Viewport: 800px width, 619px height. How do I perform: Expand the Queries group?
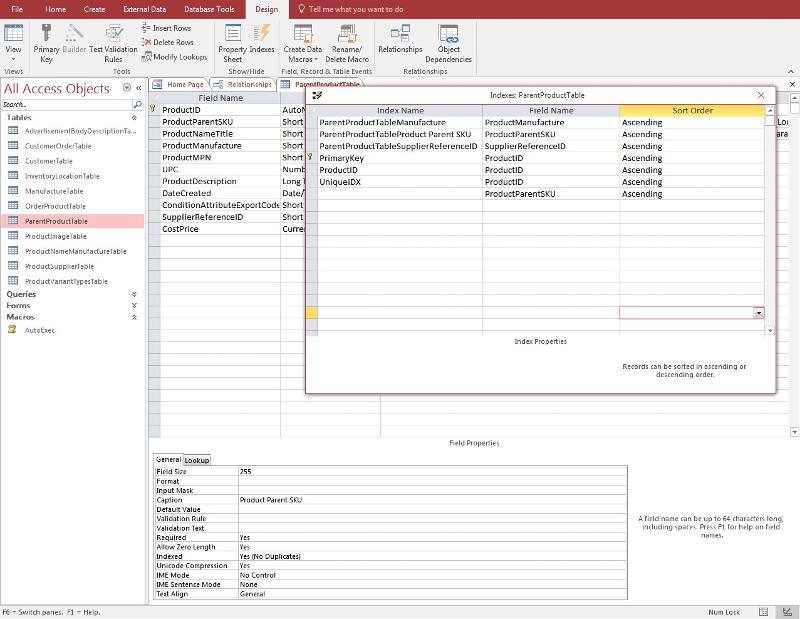coord(134,294)
